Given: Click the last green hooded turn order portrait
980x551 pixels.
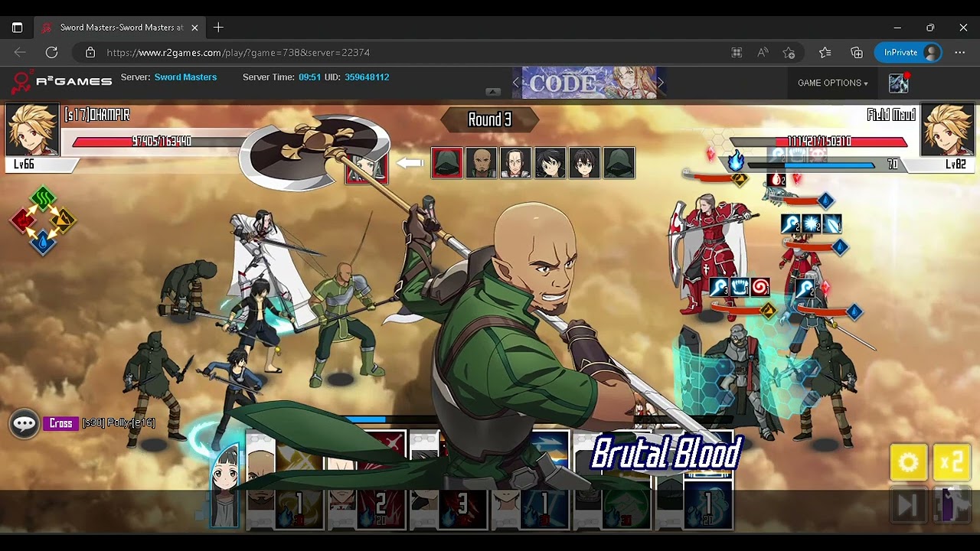Looking at the screenshot, I should (x=619, y=163).
